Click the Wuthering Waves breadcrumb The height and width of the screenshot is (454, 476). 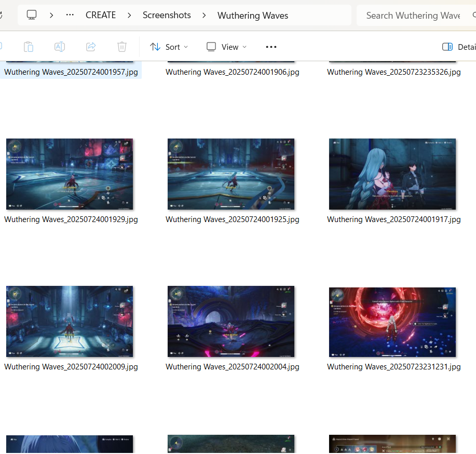tap(253, 16)
